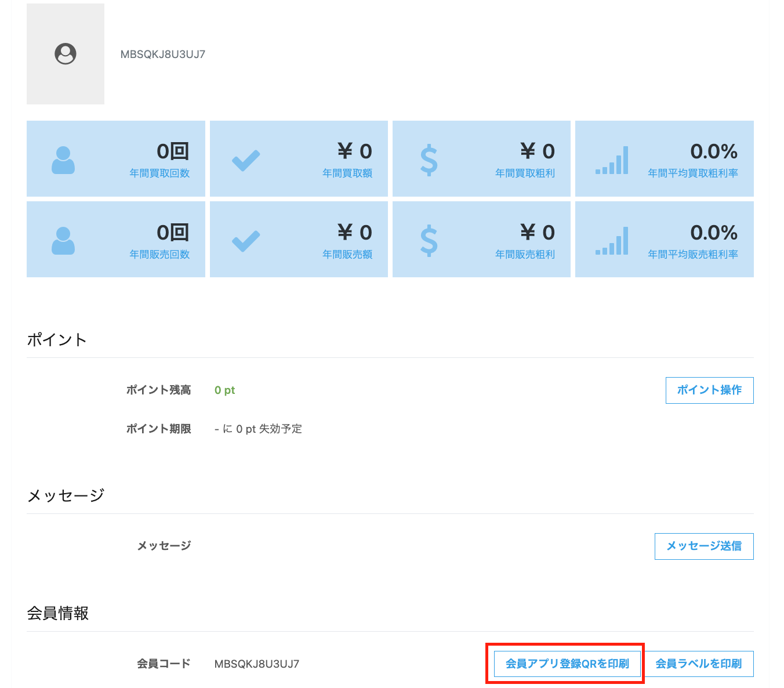This screenshot has width=784, height=688.
Task: Click the dollar icon on 年間買取粗利 card
Action: pyautogui.click(x=429, y=161)
